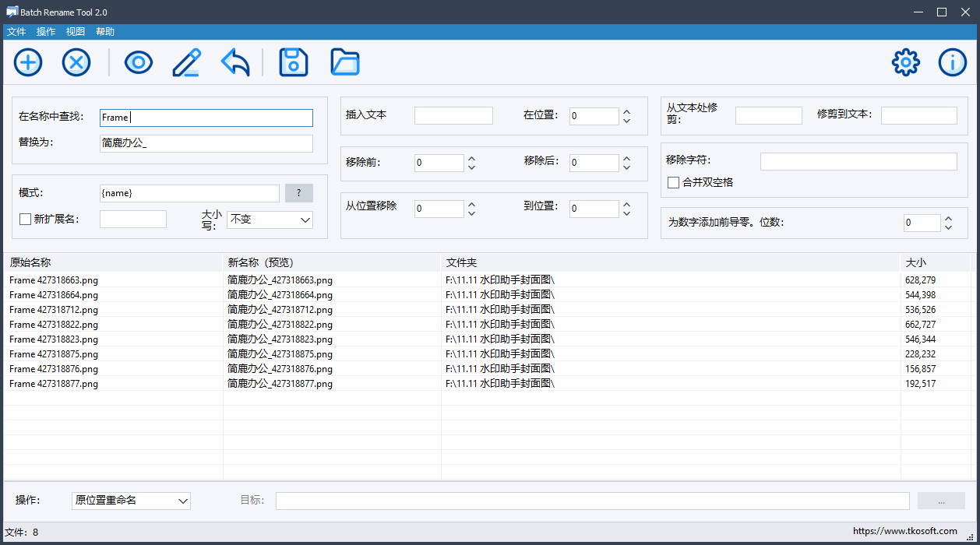Click the preview name 简鹿办公_427318663.png

280,280
